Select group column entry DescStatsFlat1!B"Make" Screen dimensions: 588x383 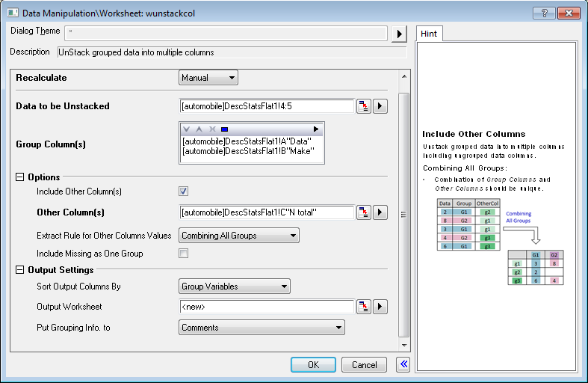[248, 151]
